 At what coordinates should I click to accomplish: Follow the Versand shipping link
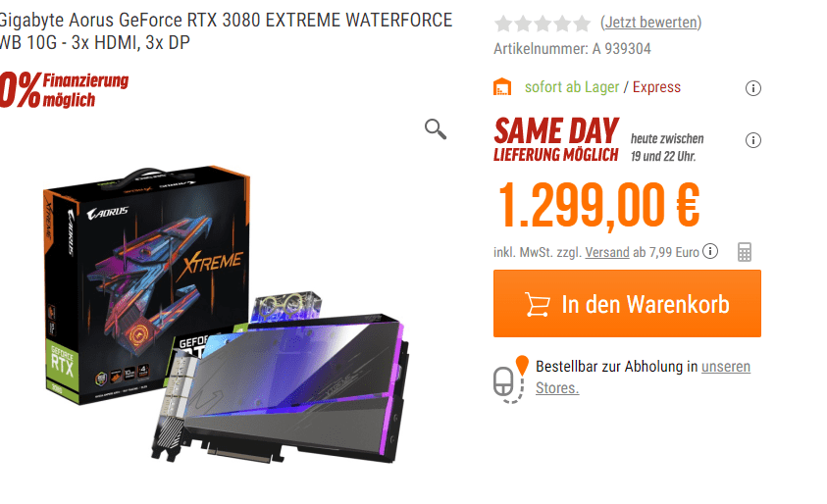pyautogui.click(x=607, y=253)
